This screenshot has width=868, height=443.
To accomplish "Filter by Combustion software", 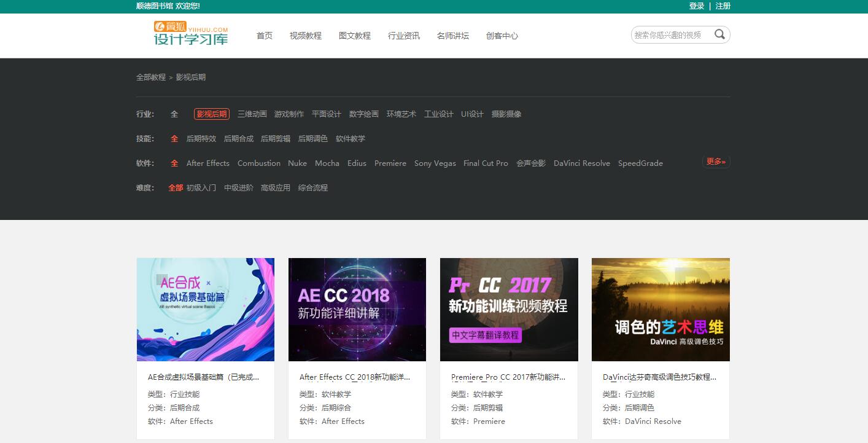I will [x=259, y=163].
